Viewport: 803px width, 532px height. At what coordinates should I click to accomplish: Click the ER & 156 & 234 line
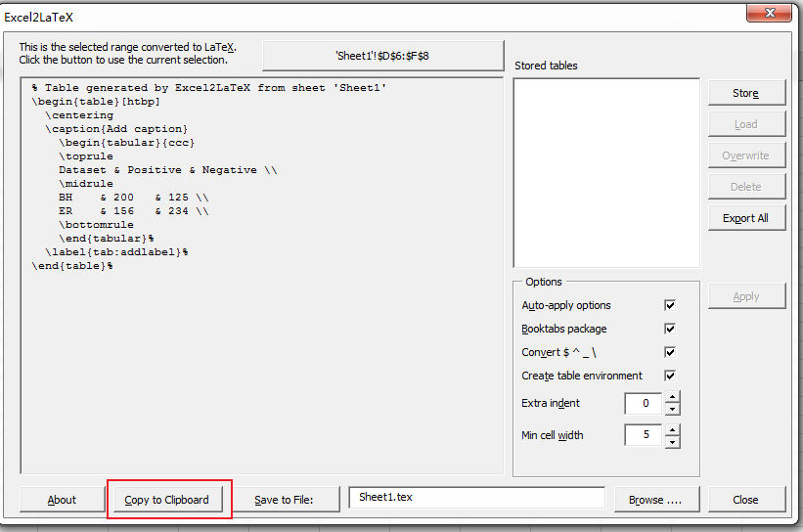[x=134, y=211]
